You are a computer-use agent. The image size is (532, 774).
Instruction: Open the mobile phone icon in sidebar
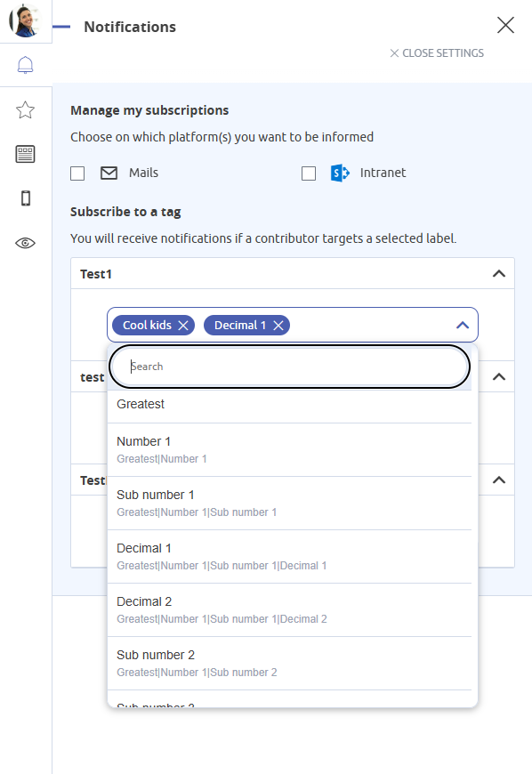pyautogui.click(x=26, y=198)
